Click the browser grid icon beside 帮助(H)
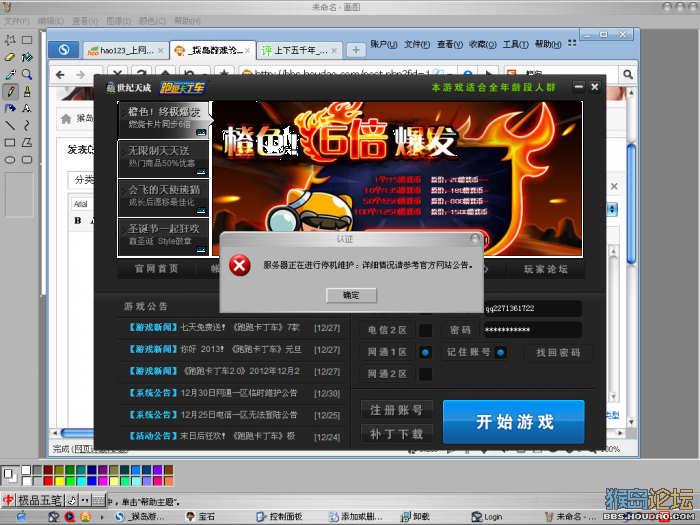Viewport: 700px width, 525px height. click(x=572, y=43)
